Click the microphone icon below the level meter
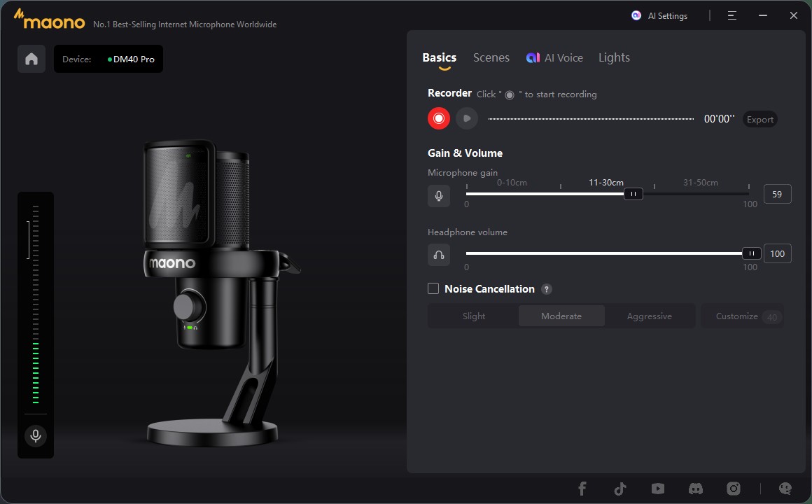Screen dimensions: 812x504 35,436
